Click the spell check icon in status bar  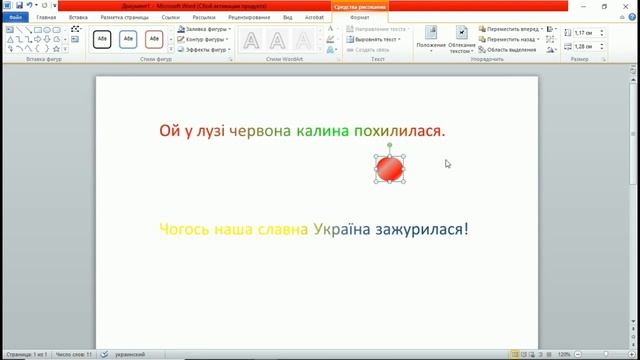click(104, 355)
